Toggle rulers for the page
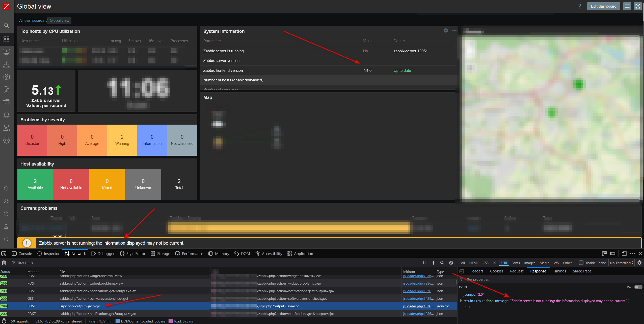This screenshot has width=644, height=324. [x=604, y=253]
